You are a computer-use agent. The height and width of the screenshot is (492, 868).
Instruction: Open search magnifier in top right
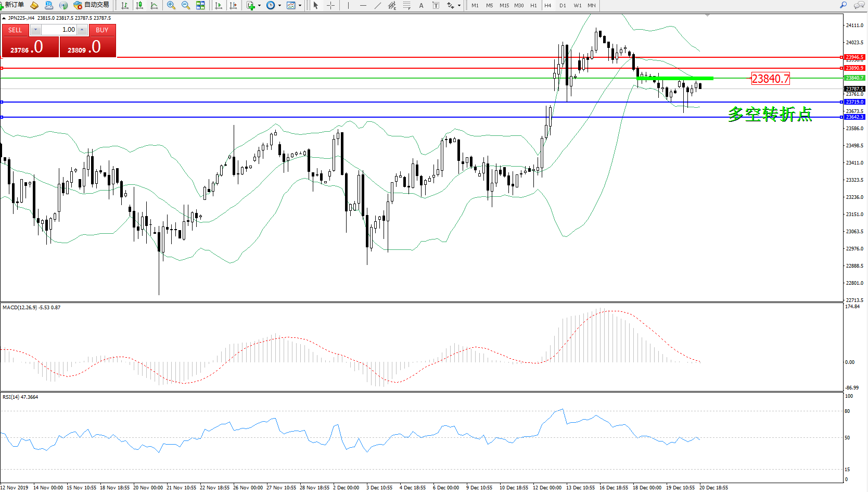tap(843, 5)
